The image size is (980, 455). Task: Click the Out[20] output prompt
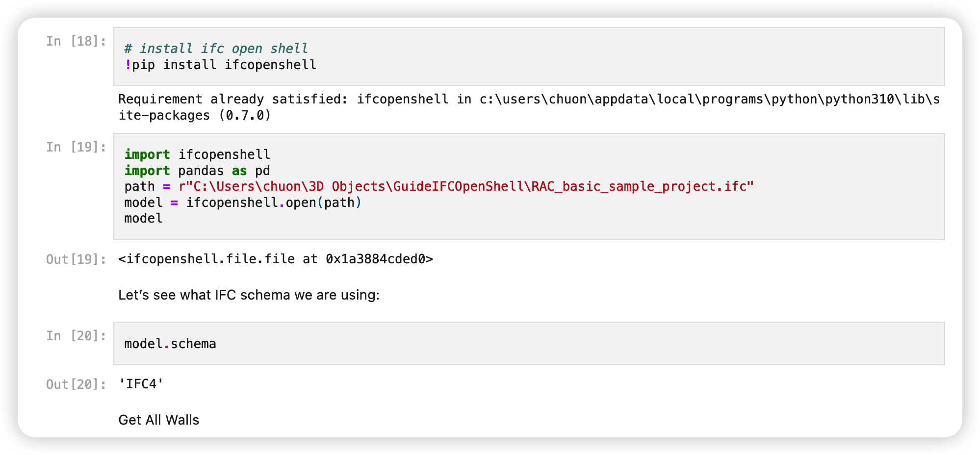click(x=76, y=384)
